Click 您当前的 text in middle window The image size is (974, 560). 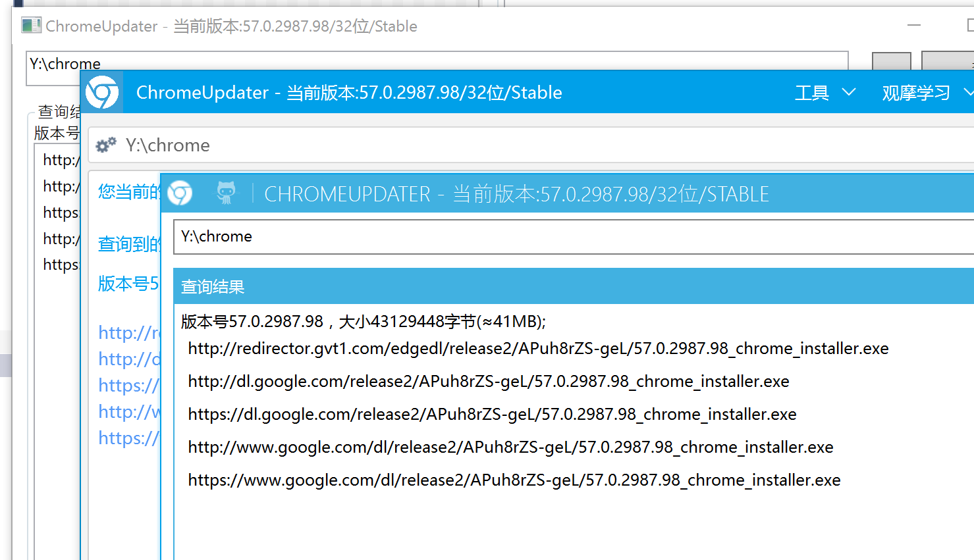click(129, 191)
